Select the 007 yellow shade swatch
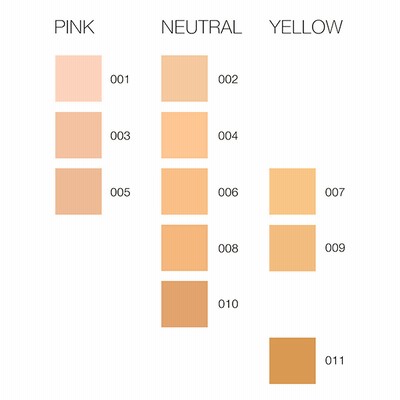This screenshot has height=400, width=400. pyautogui.click(x=292, y=191)
